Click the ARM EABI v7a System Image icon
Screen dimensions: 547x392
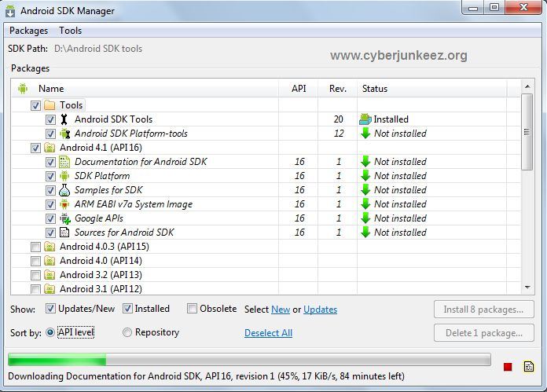click(x=64, y=204)
